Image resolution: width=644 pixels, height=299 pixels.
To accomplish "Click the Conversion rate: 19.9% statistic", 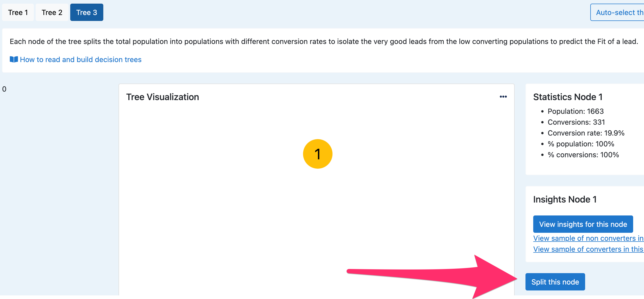I will pos(586,133).
